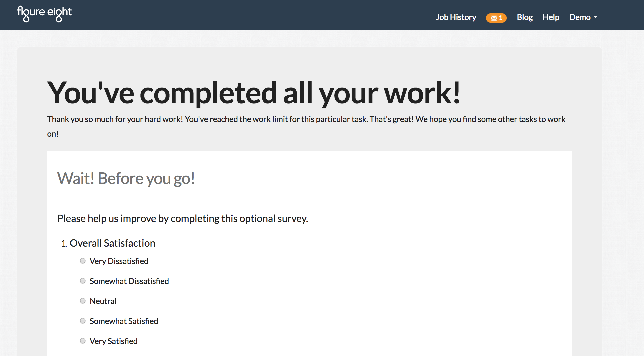
Task: Click the 'Thank you so much' paragraph
Action: click(306, 119)
